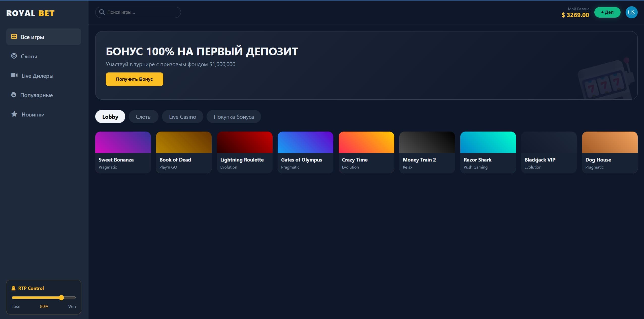Click the magnifier icon in search bar
The image size is (644, 319).
click(x=102, y=12)
